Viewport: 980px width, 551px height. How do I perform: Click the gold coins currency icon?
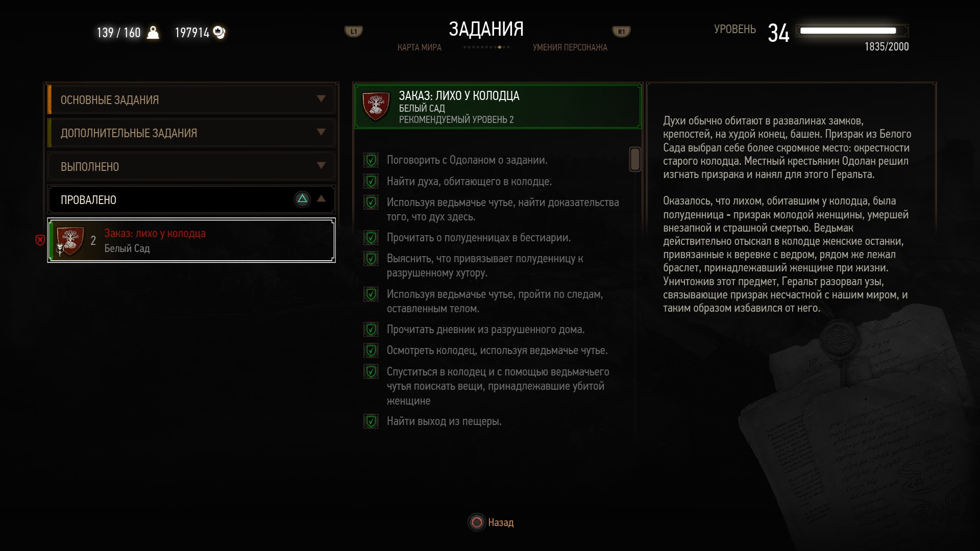coord(219,33)
